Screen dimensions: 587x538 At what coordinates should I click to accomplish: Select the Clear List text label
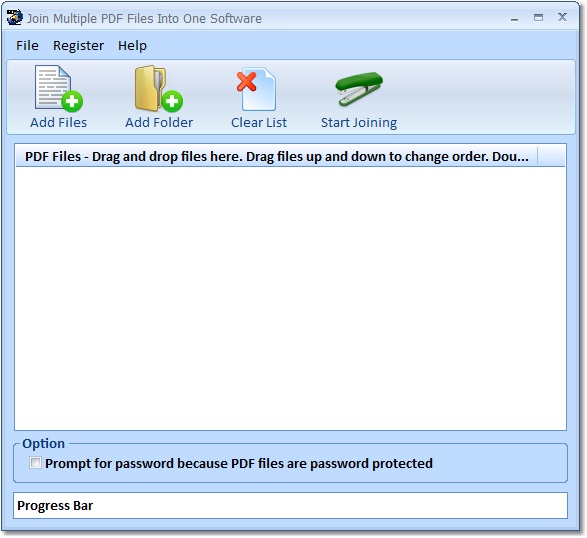tap(259, 122)
